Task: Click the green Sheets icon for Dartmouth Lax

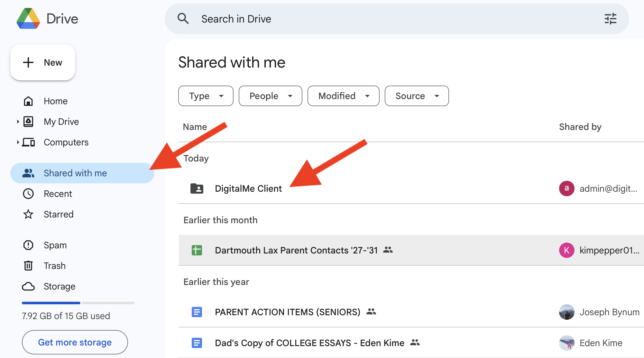Action: [x=197, y=250]
